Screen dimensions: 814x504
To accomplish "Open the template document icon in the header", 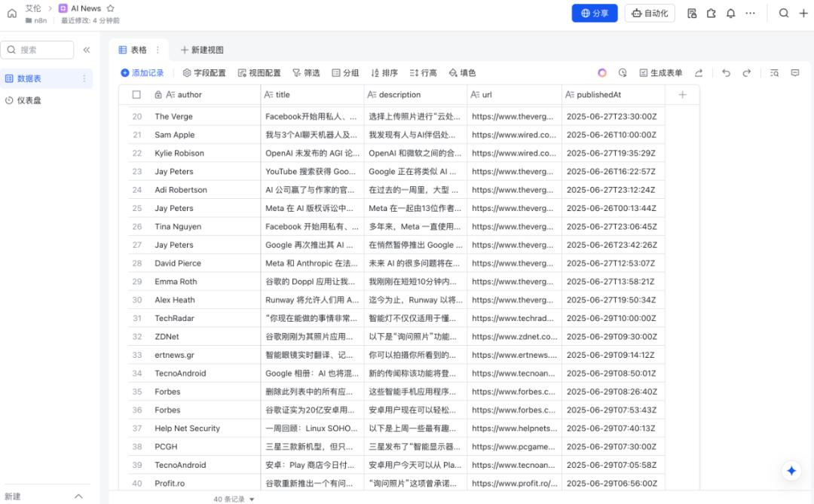I will pyautogui.click(x=691, y=14).
